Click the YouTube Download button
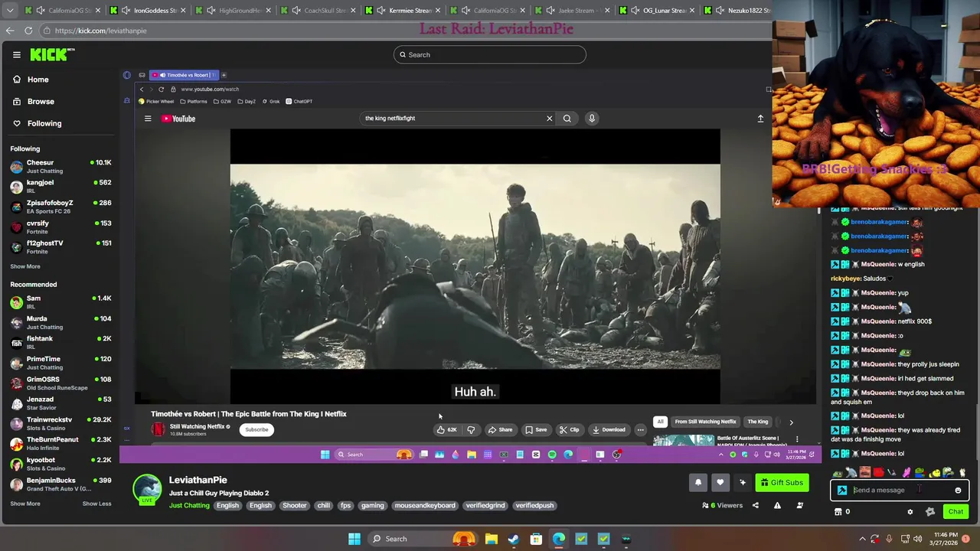 pos(609,430)
